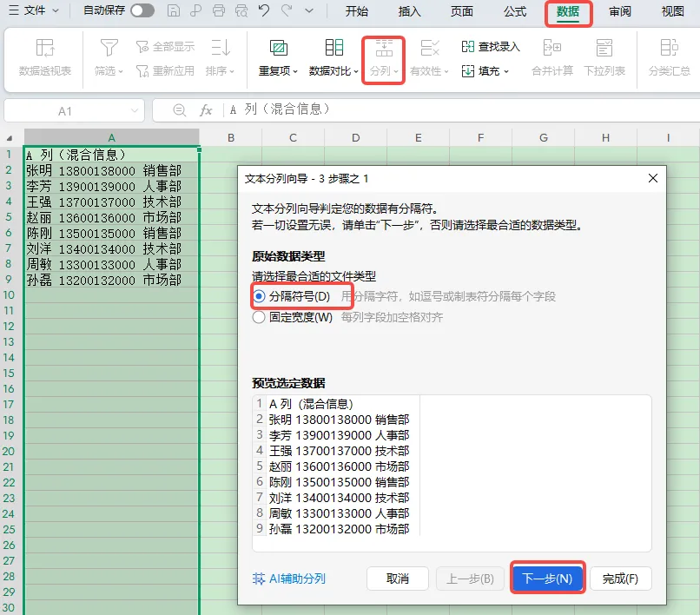Click the 合并计算 icon
Image resolution: width=700 pixels, height=615 pixels.
coord(552,48)
